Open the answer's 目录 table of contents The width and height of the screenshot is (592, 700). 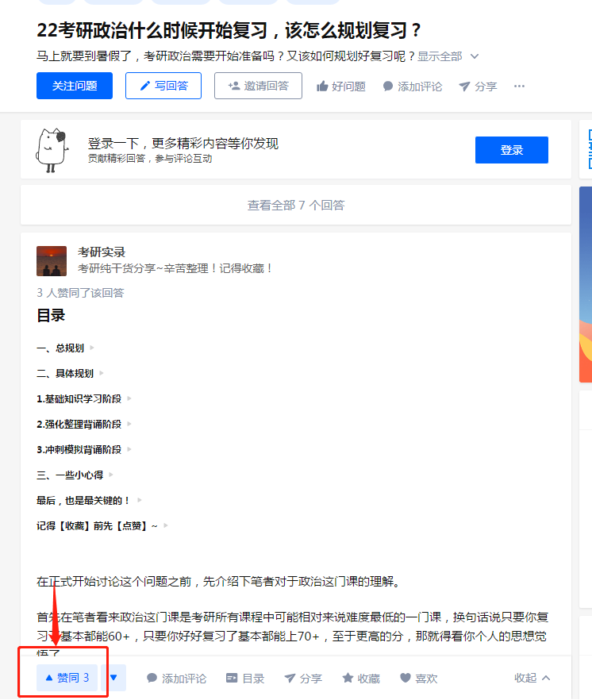245,678
